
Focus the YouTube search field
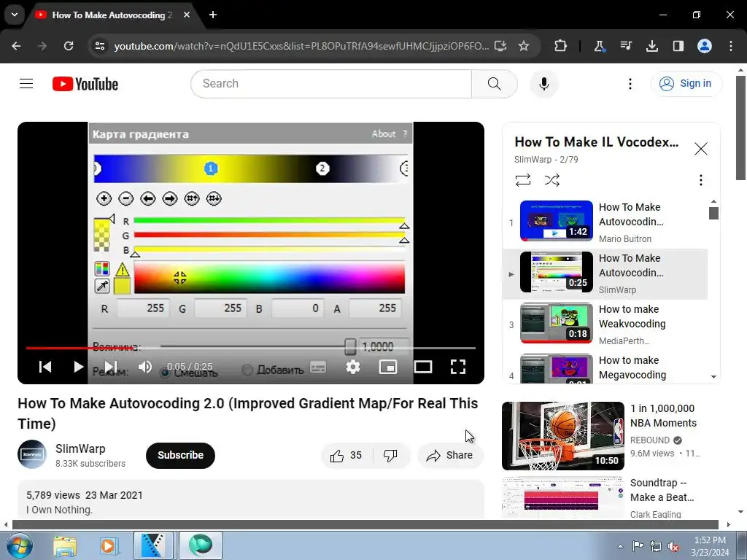(x=331, y=84)
